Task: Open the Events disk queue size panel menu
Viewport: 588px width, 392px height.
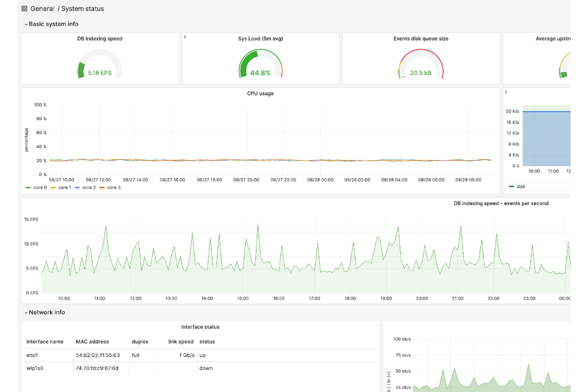Action: [421, 39]
